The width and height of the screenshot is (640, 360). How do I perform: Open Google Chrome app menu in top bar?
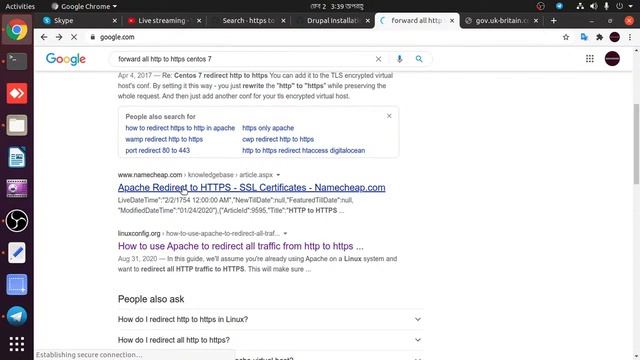(84, 6)
